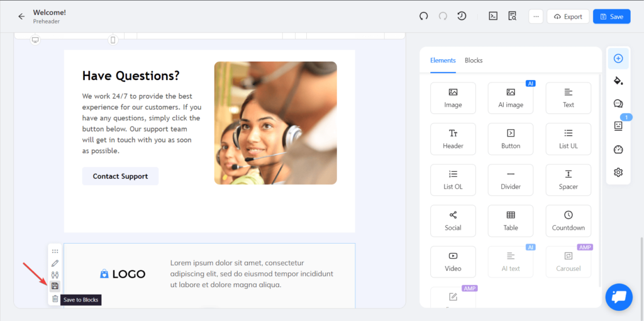Viewport: 644px width, 321px height.
Task: Select the Table element
Action: pyautogui.click(x=511, y=221)
